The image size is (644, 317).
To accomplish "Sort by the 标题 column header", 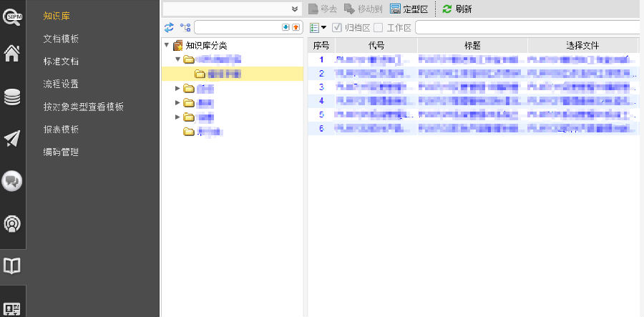I will click(x=472, y=45).
